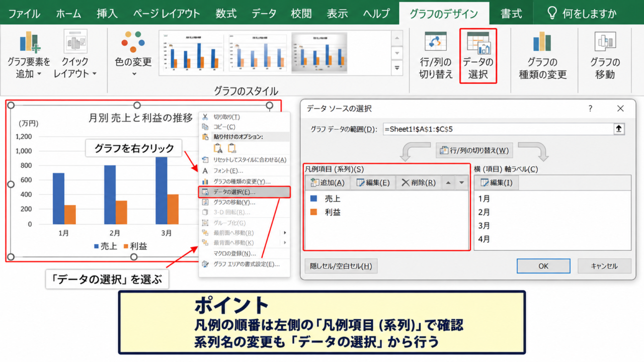Select the 売上 series in the list
Screen dimensions: 644x362
386,199
